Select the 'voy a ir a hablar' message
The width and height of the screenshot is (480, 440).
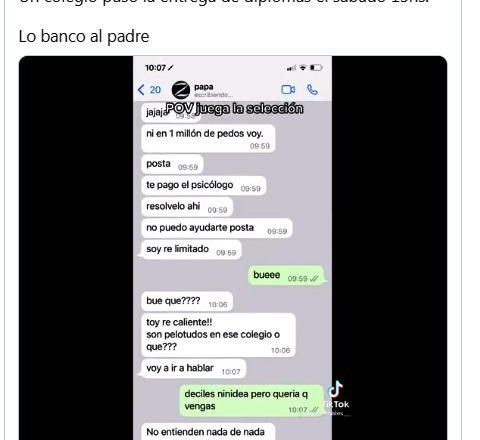(193, 368)
